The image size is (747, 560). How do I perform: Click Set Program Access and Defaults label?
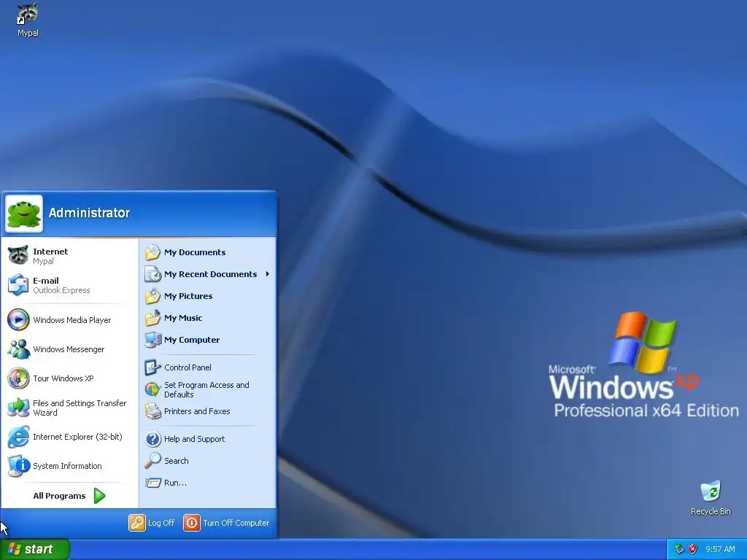tap(206, 389)
